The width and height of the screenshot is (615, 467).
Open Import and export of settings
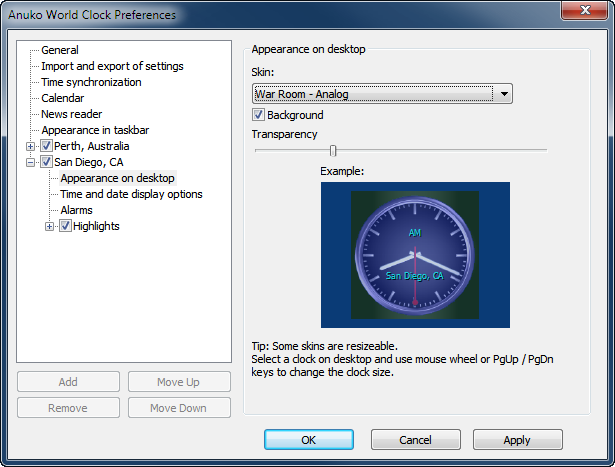pyautogui.click(x=112, y=66)
